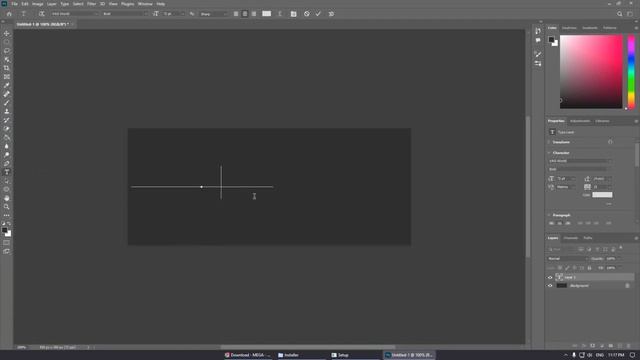Open the File menu

pyautogui.click(x=14, y=4)
